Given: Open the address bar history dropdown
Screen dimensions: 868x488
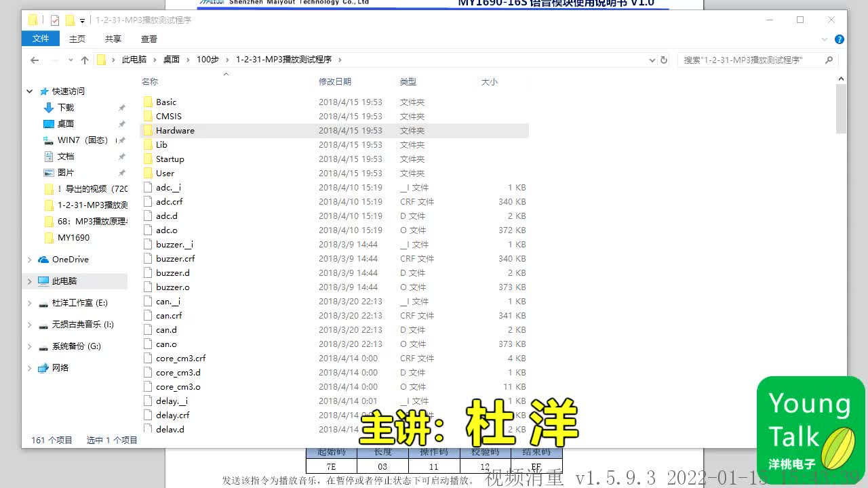Looking at the screenshot, I should click(x=652, y=60).
